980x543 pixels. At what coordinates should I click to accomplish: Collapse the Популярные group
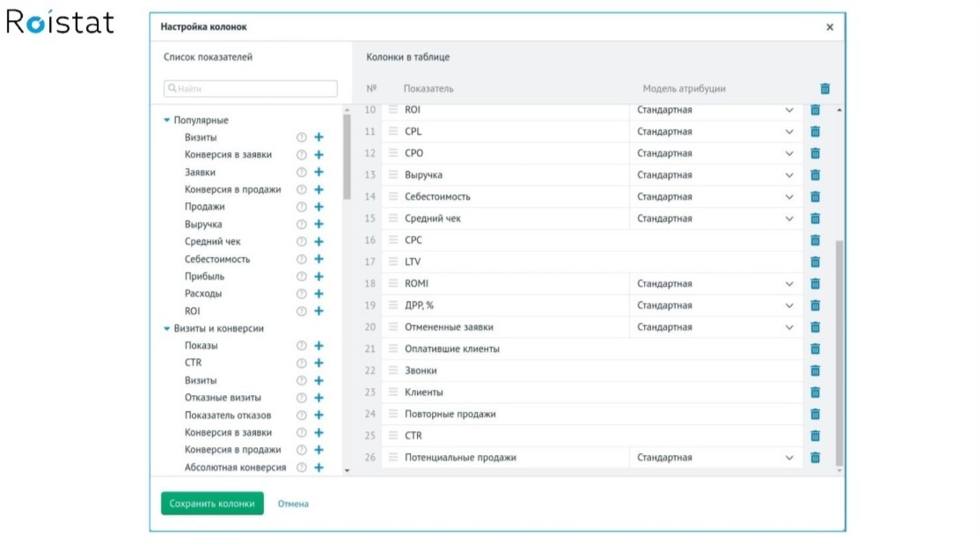[167, 121]
